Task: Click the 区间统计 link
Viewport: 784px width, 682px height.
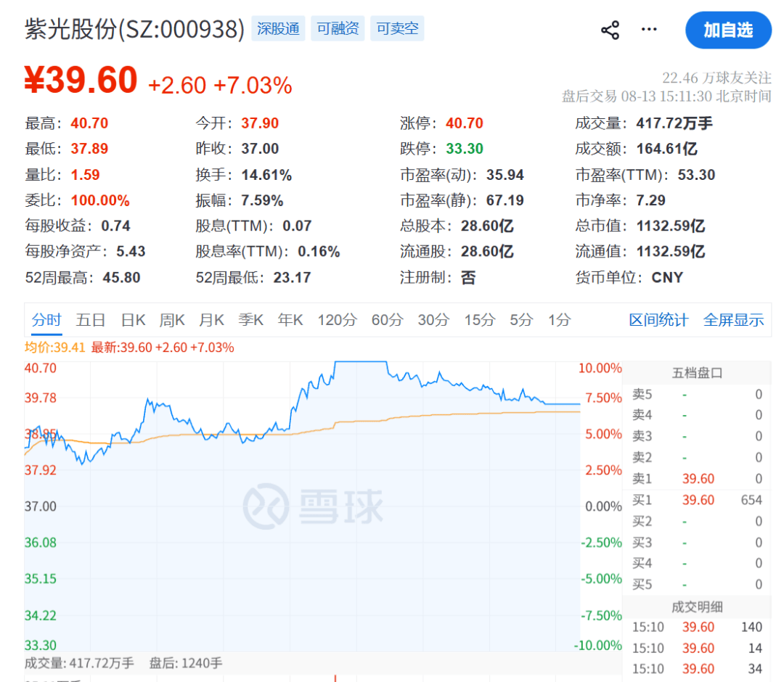Action: coord(658,320)
